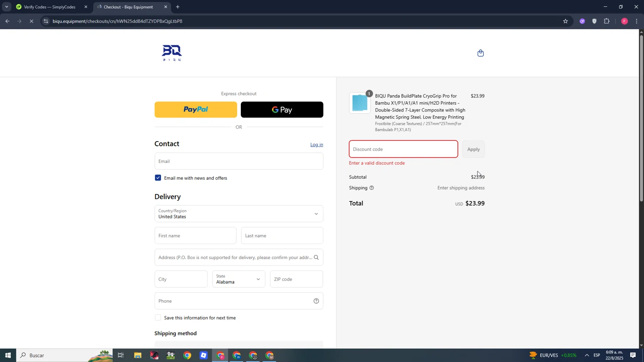The height and width of the screenshot is (362, 644).
Task: Click the 'Enter a valid discount code' message
Action: pyautogui.click(x=377, y=163)
